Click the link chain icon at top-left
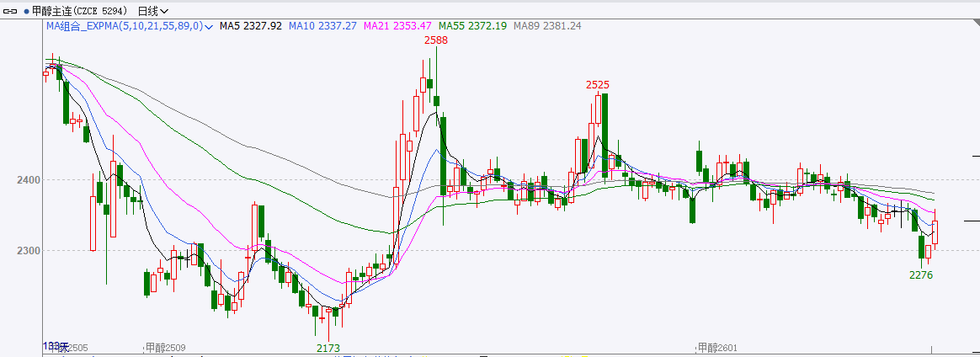The height and width of the screenshot is (357, 980). click(x=11, y=11)
